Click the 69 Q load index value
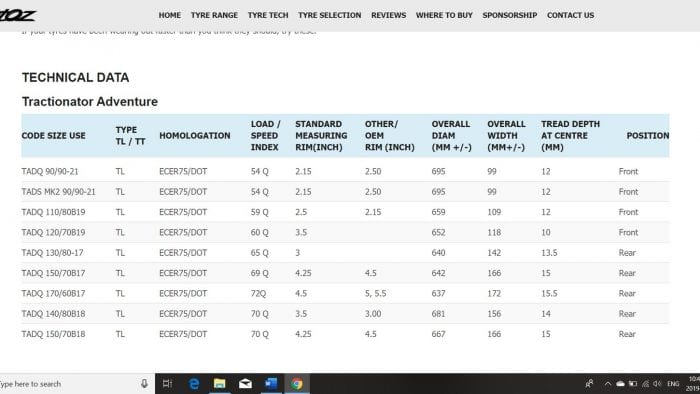This screenshot has height=394, width=700. (259, 273)
